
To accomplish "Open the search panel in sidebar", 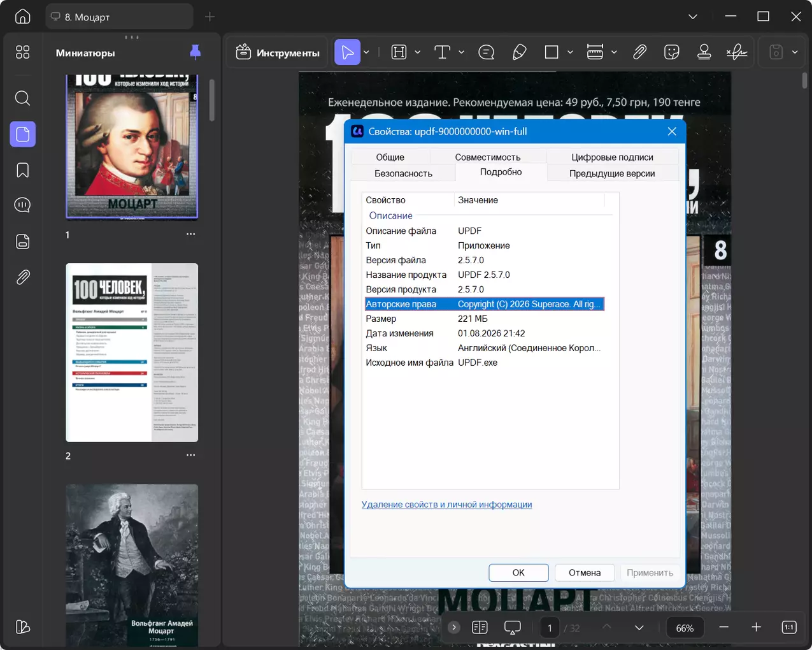I will coord(23,98).
